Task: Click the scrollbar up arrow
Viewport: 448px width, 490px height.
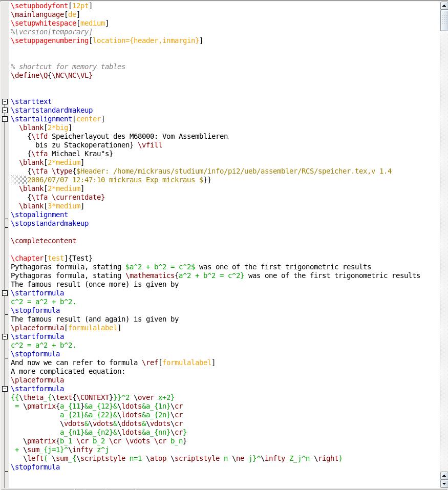Action: pyautogui.click(x=443, y=5)
